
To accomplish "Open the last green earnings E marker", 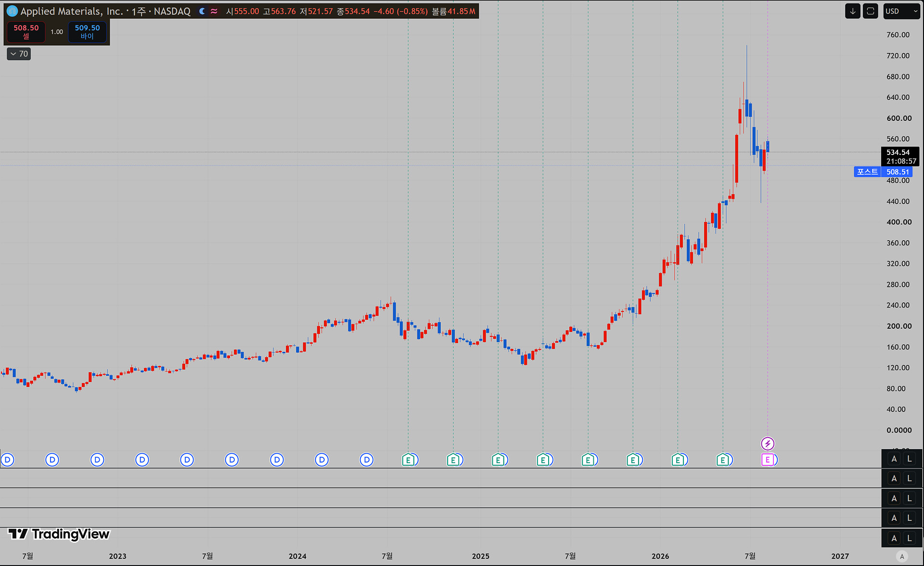I will point(722,460).
